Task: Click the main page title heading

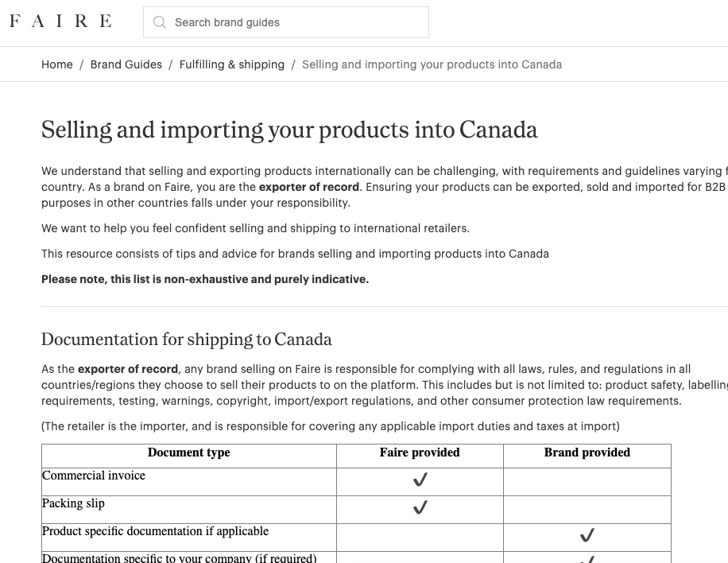Action: click(289, 130)
